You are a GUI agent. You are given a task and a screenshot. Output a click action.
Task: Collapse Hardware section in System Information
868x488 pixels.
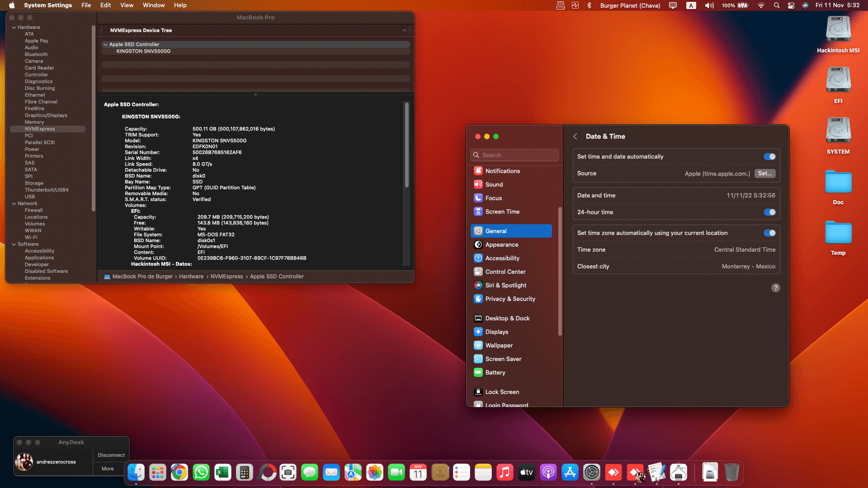click(x=14, y=28)
